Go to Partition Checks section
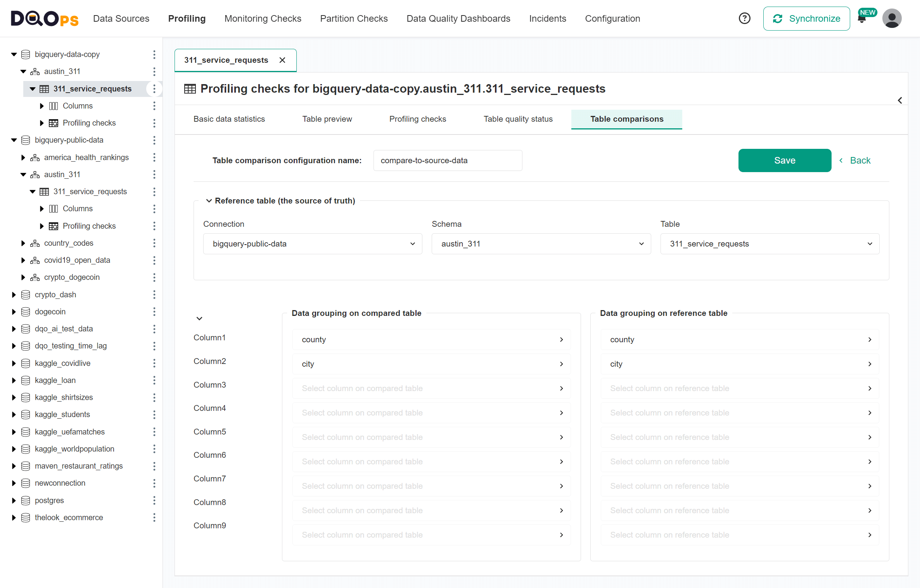920x588 pixels. tap(354, 19)
